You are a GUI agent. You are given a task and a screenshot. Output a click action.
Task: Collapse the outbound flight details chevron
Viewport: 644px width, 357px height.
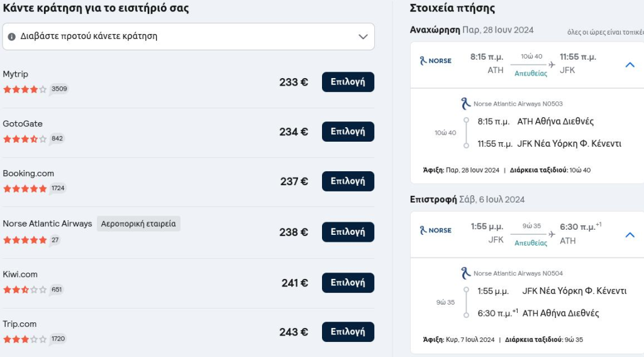(x=630, y=65)
